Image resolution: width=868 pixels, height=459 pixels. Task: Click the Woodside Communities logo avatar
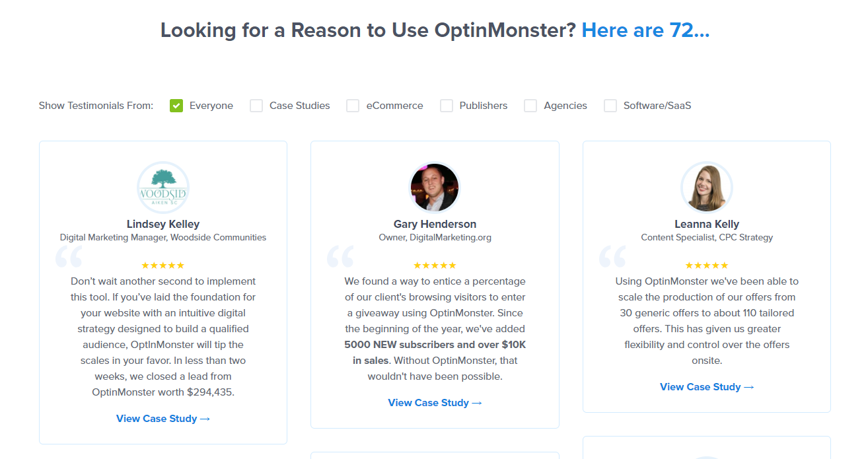(x=163, y=188)
